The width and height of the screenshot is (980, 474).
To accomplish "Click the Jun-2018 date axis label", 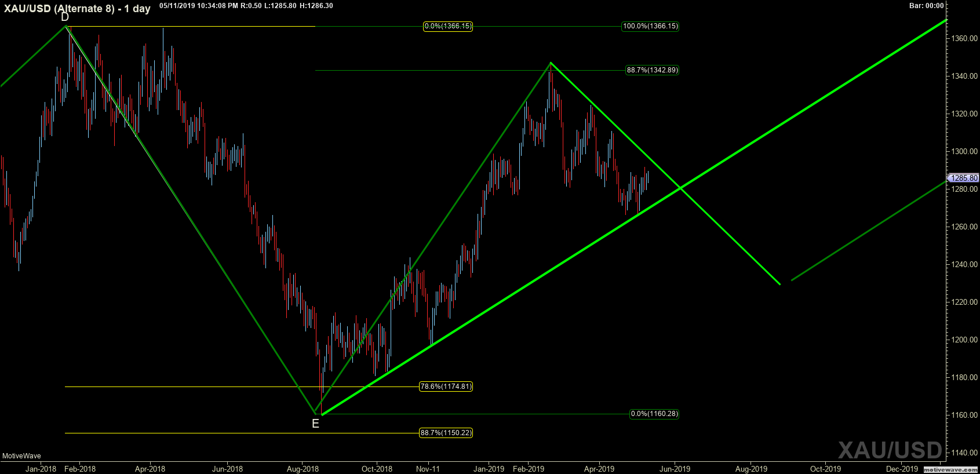I will pyautogui.click(x=227, y=469).
